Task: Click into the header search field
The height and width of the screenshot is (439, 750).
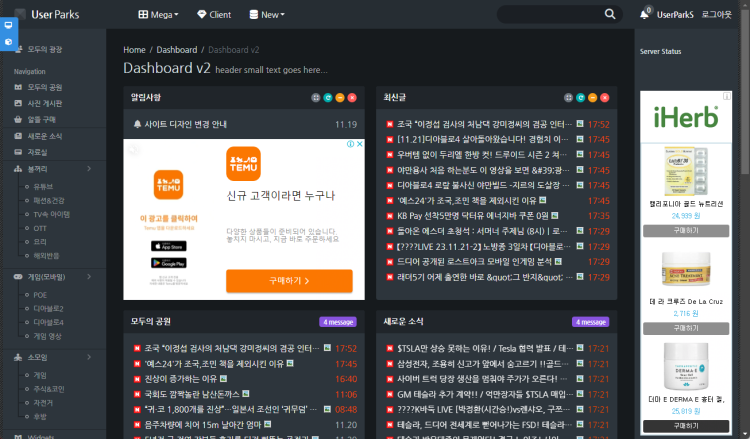Action: click(550, 14)
